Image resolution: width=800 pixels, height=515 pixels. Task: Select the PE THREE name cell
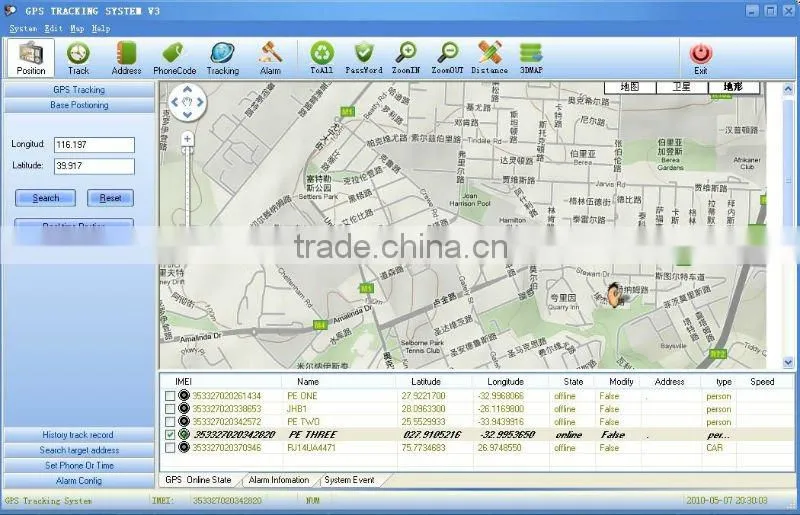(312, 435)
